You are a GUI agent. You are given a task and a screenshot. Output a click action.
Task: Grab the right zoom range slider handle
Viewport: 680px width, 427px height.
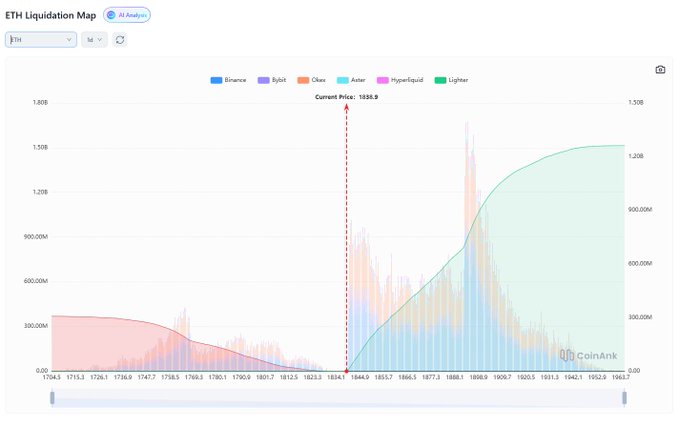pos(624,398)
